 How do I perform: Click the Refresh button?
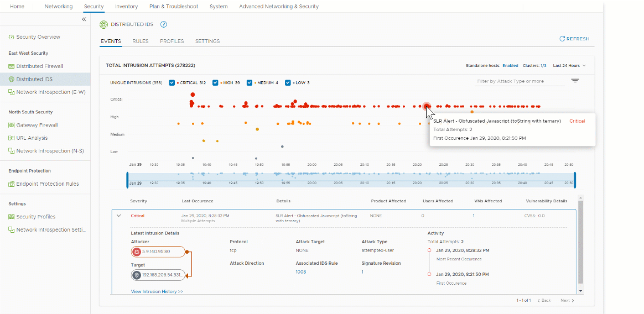coord(574,39)
